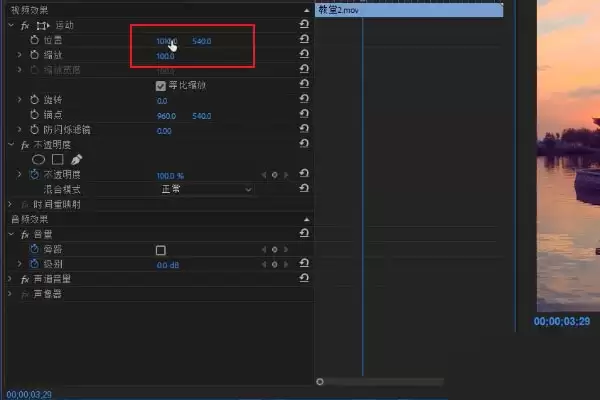This screenshot has height=400, width=600.
Task: Toggle animation stopwatch for 旋转
Action: (34, 100)
